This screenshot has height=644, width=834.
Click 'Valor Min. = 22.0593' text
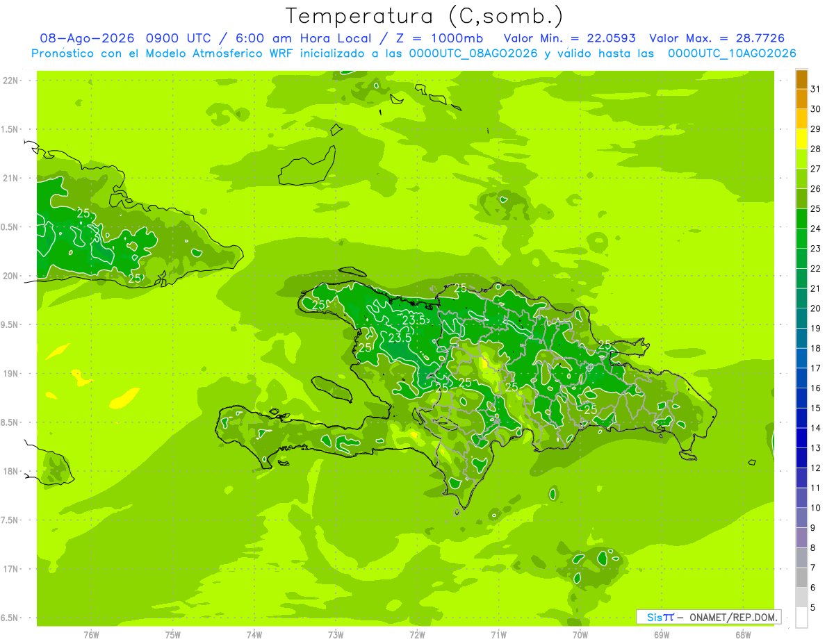(x=570, y=38)
